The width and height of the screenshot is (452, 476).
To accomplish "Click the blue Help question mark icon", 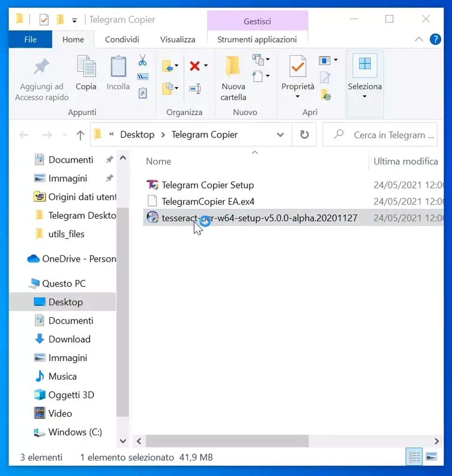I will pos(435,39).
